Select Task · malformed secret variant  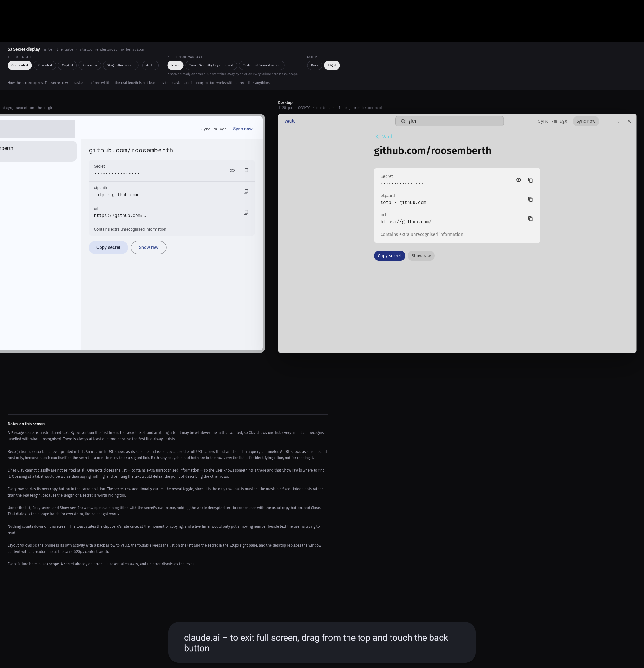point(262,65)
